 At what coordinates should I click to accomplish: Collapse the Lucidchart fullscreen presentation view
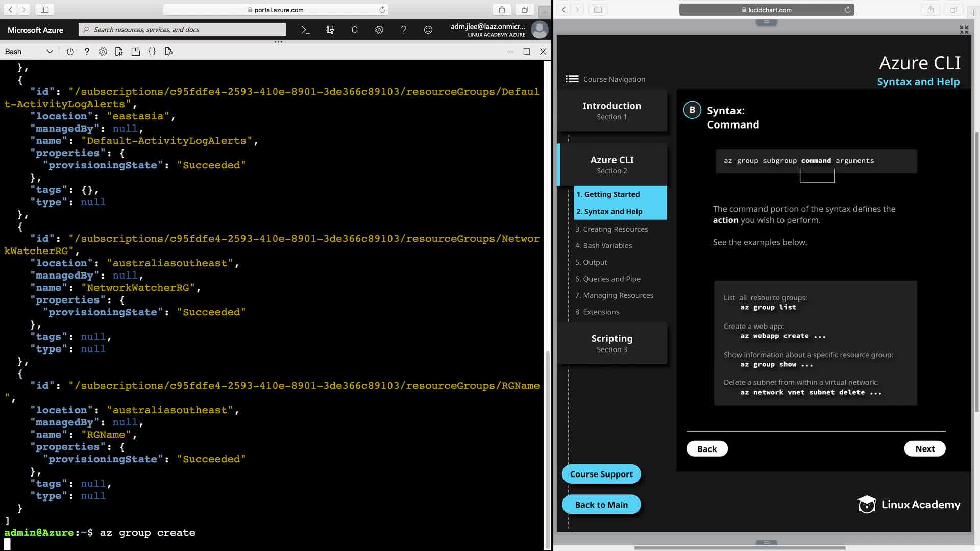[x=964, y=30]
